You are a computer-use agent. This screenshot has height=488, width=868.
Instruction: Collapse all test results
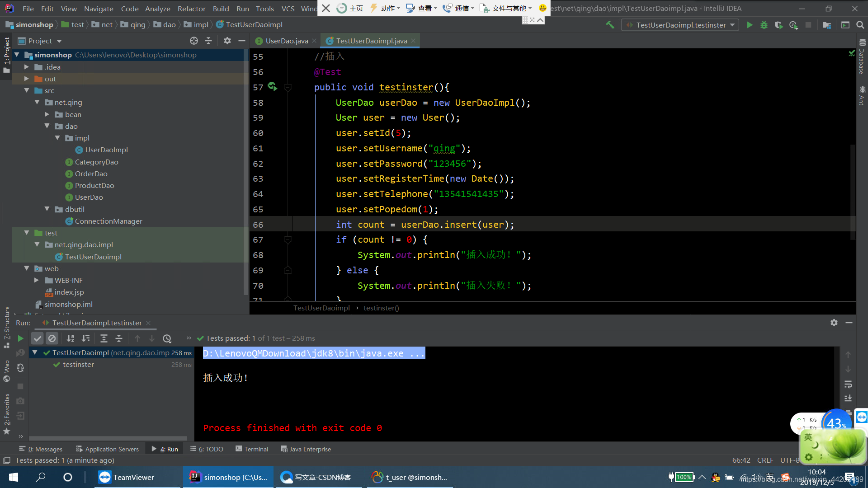coord(119,338)
